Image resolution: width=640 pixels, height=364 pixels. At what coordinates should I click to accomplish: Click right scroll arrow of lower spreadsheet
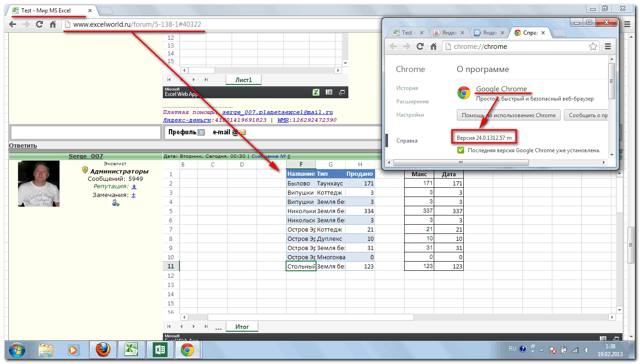point(612,317)
